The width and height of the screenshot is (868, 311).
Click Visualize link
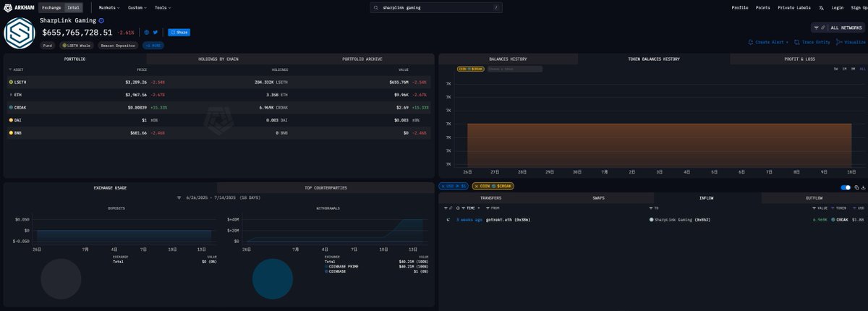tap(851, 42)
